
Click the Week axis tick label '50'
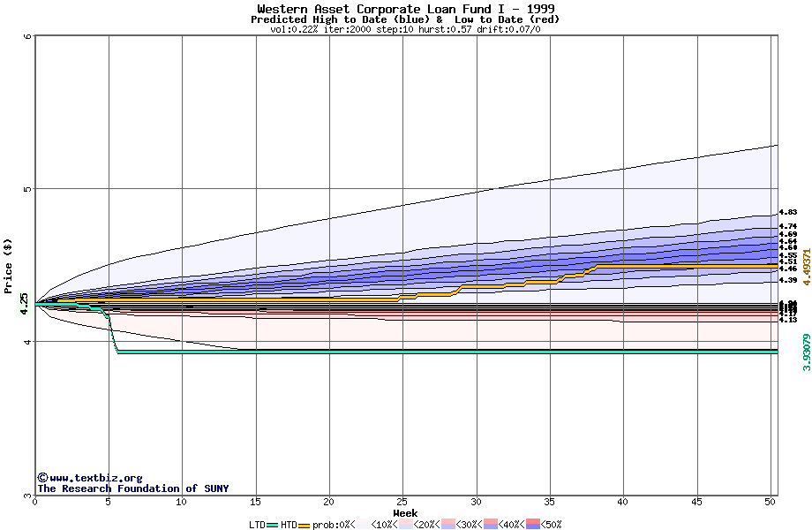tap(771, 502)
